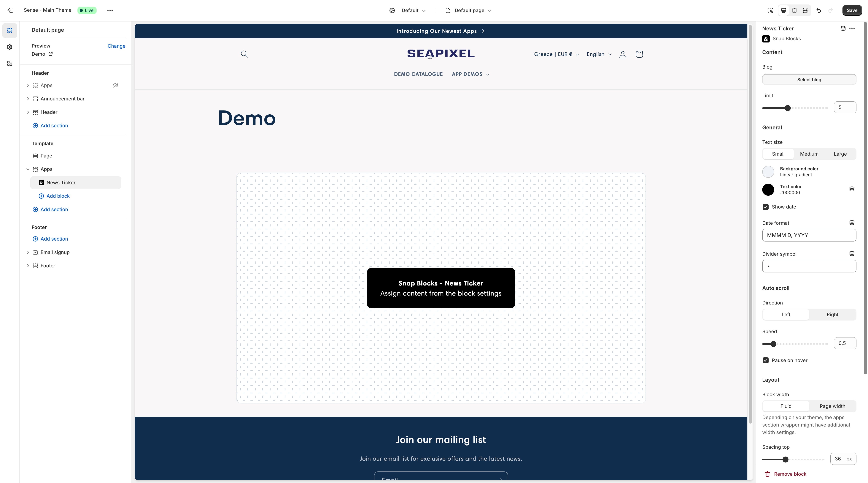Expand the header Apps section
The width and height of the screenshot is (868, 483).
(28, 85)
